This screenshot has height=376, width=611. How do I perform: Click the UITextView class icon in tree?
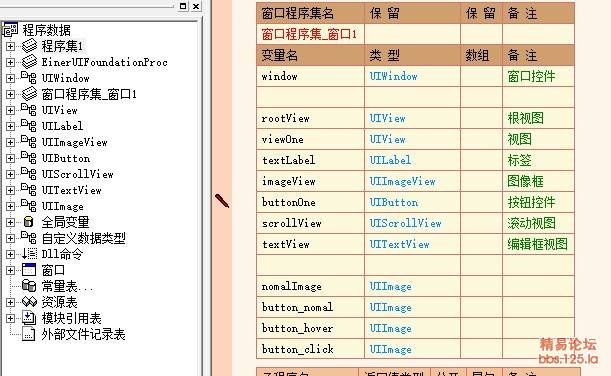(x=29, y=190)
